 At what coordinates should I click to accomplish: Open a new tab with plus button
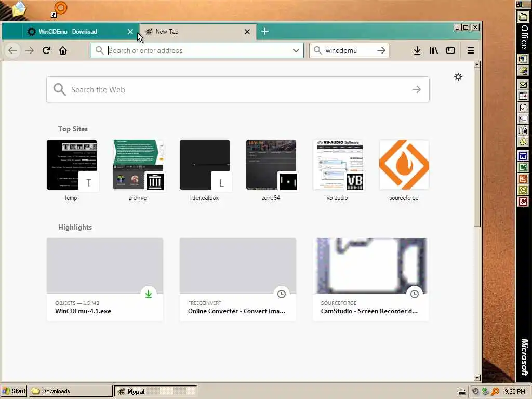265,32
